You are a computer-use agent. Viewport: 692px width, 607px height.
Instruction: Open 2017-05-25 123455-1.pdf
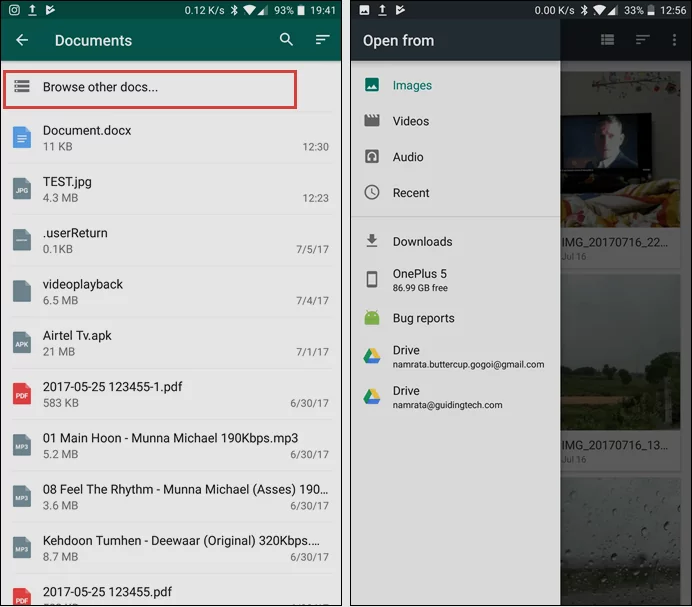coord(171,394)
